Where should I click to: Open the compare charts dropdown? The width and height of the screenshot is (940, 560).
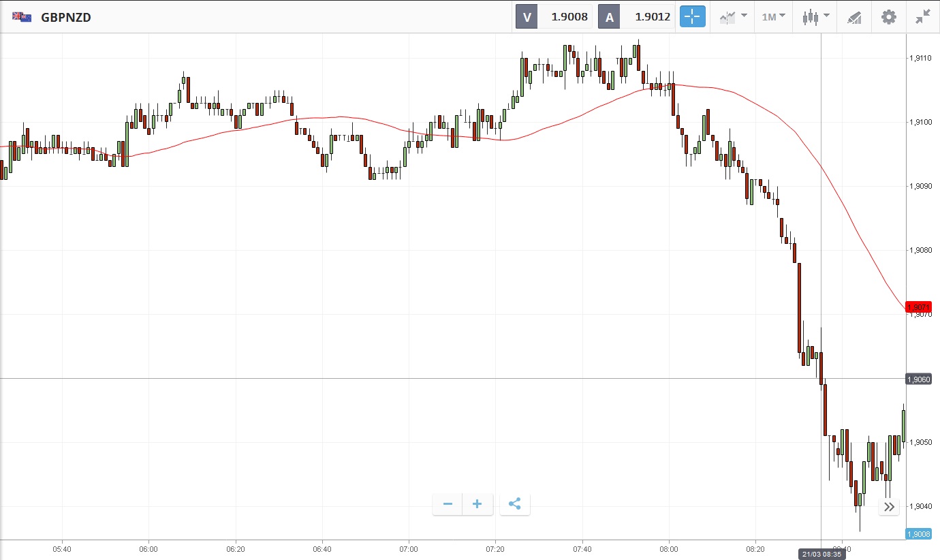[733, 17]
